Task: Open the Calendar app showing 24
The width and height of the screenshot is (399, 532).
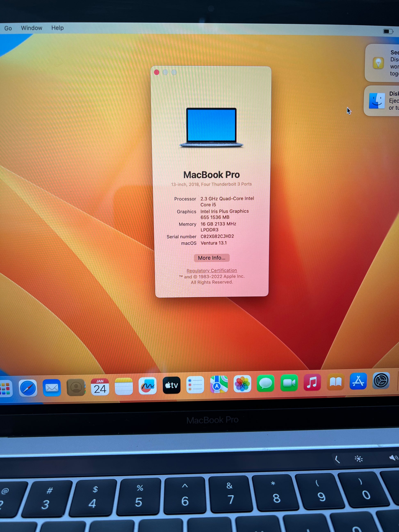Action: pyautogui.click(x=100, y=387)
